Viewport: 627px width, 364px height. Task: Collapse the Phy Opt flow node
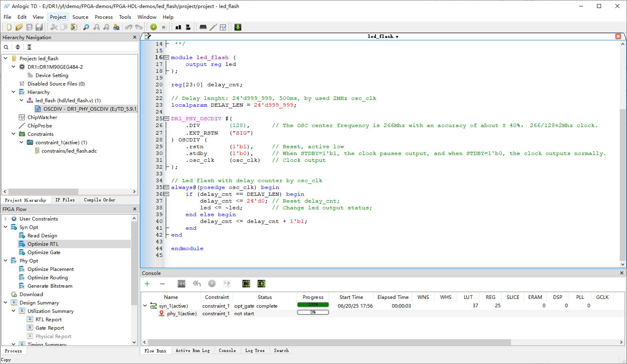(6, 261)
